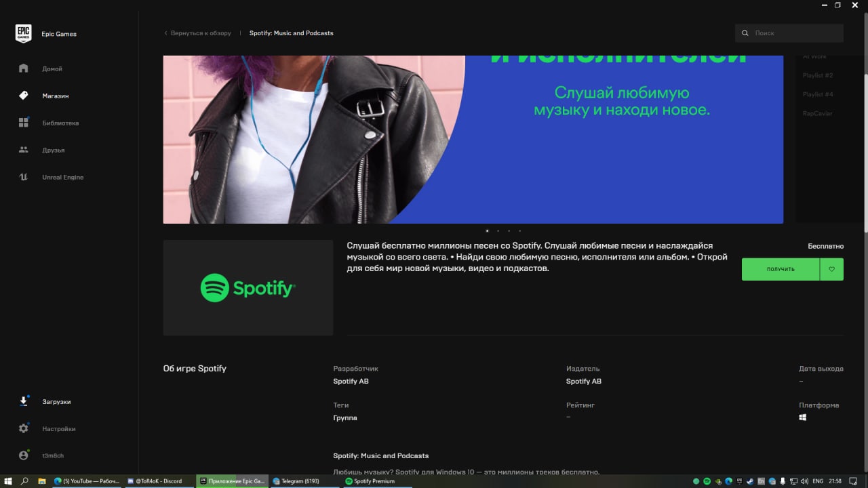Click the Spotify AB developer name
Image resolution: width=868 pixels, height=488 pixels.
[351, 381]
